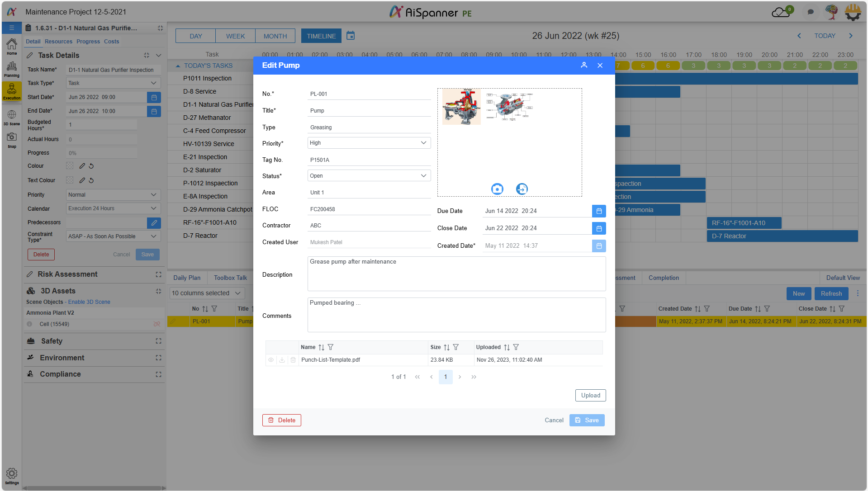Viewport: 868px width, 491px height.
Task: Open the Close Date calendar picker
Action: tap(598, 228)
